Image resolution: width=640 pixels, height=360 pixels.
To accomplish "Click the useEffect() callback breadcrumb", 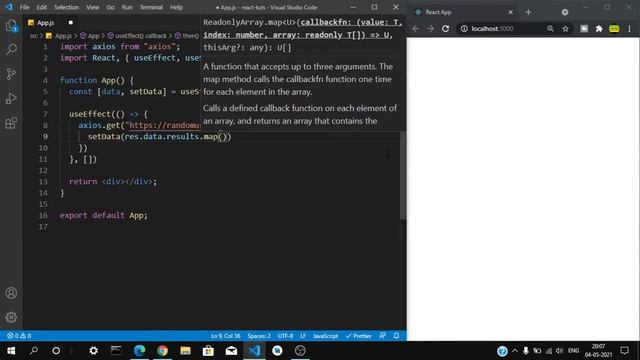I will (x=140, y=36).
